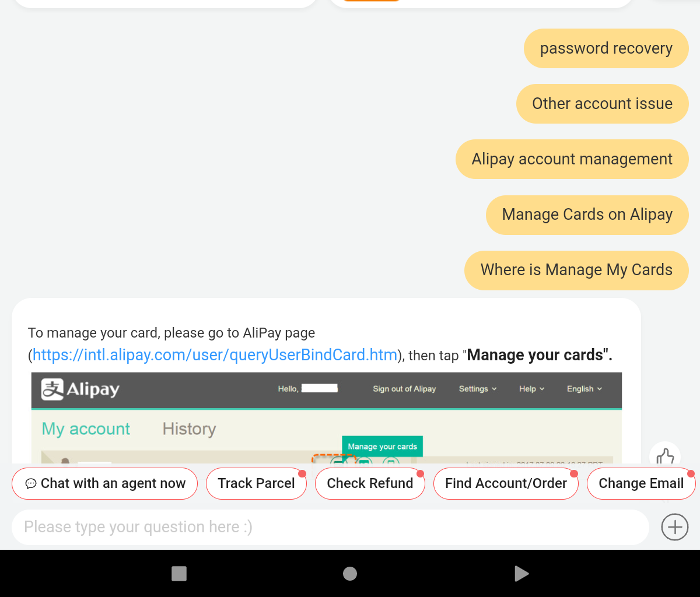
Task: Click the question input field
Action: pyautogui.click(x=331, y=527)
